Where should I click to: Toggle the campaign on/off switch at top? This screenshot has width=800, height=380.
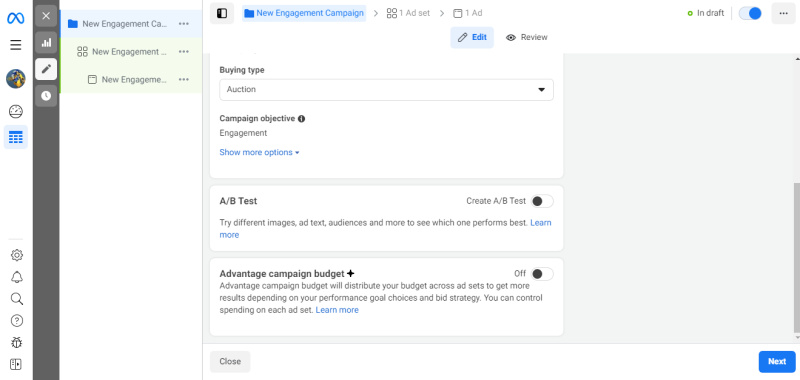point(750,13)
